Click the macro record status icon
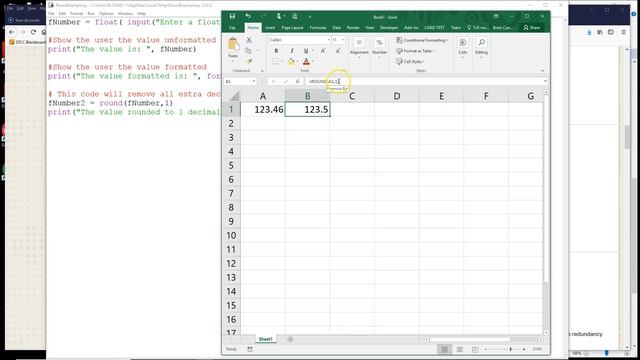This screenshot has height=360, width=640. pyautogui.click(x=250, y=349)
